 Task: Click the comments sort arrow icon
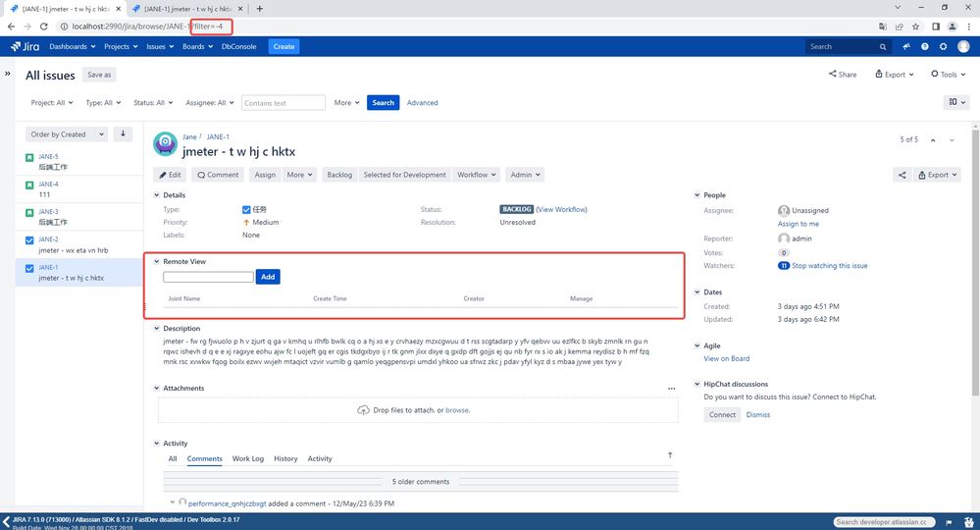click(670, 455)
